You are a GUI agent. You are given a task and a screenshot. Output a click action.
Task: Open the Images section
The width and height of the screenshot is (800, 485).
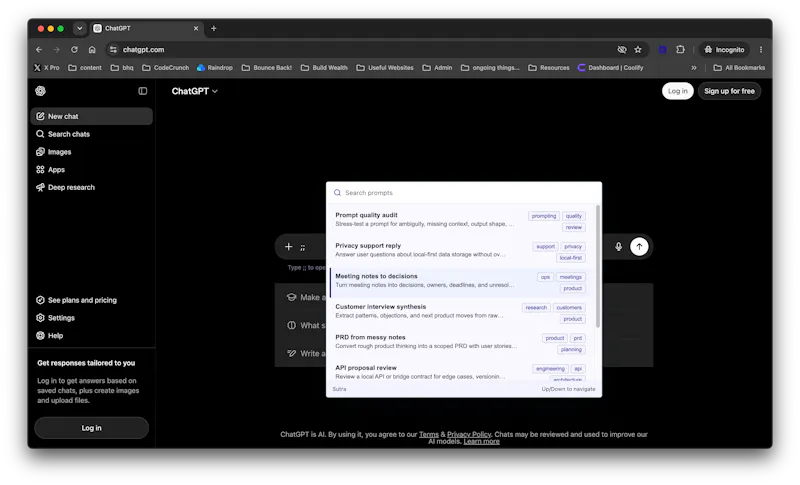(91, 152)
